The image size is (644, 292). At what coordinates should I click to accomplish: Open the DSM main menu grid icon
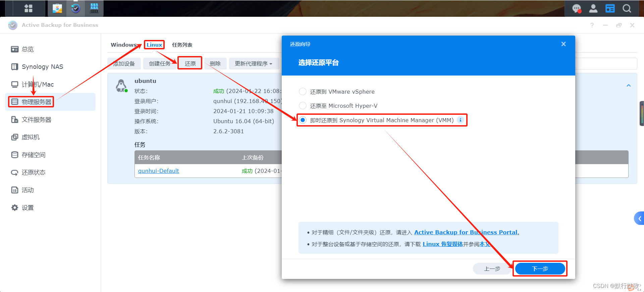click(29, 8)
